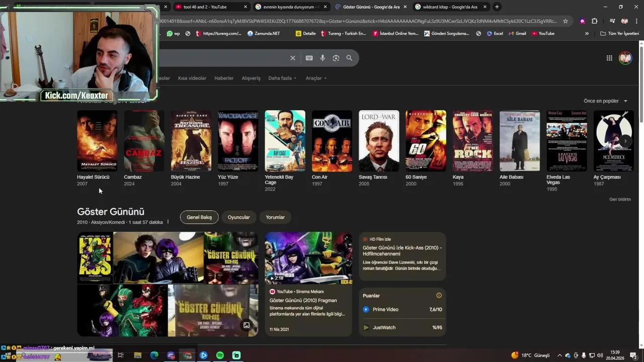Switch to the wildcard kitap Google tab
The image size is (644, 362).
[x=450, y=7]
